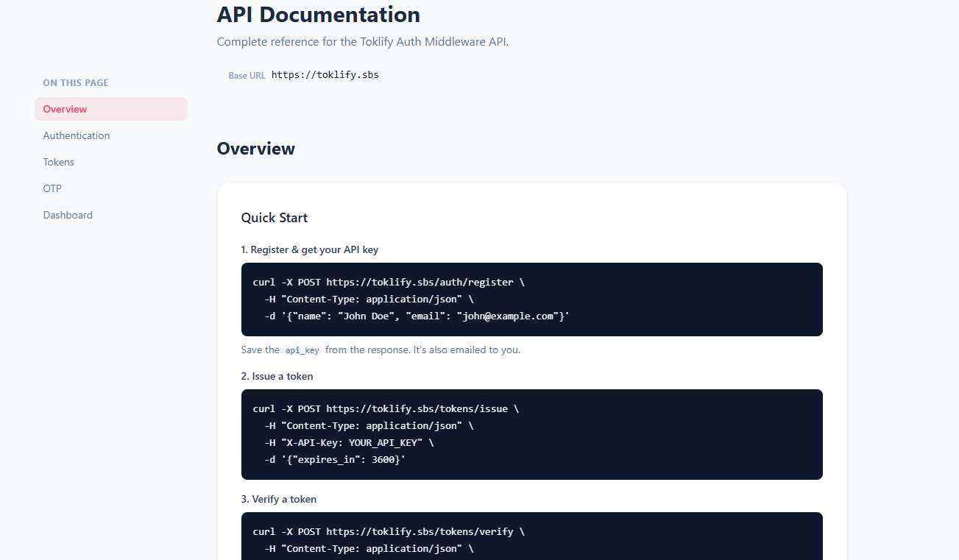Image resolution: width=959 pixels, height=560 pixels.
Task: Click the tokens/verify curl code block
Action: (532, 536)
